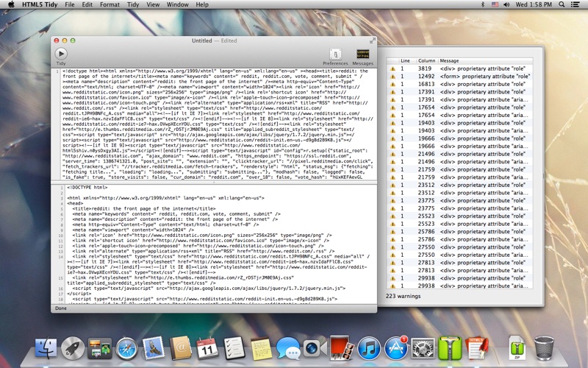The height and width of the screenshot is (368, 588).
Task: Open the Format menu
Action: pos(110,4)
